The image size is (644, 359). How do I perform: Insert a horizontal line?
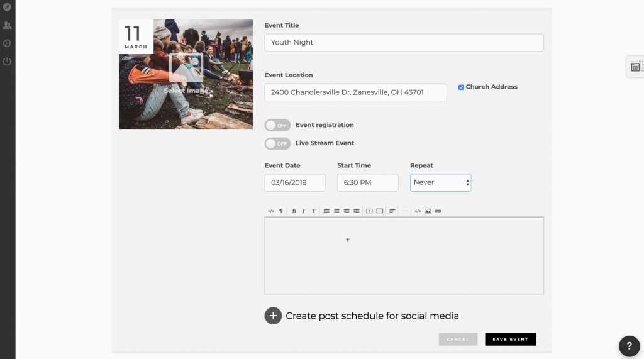click(x=405, y=211)
